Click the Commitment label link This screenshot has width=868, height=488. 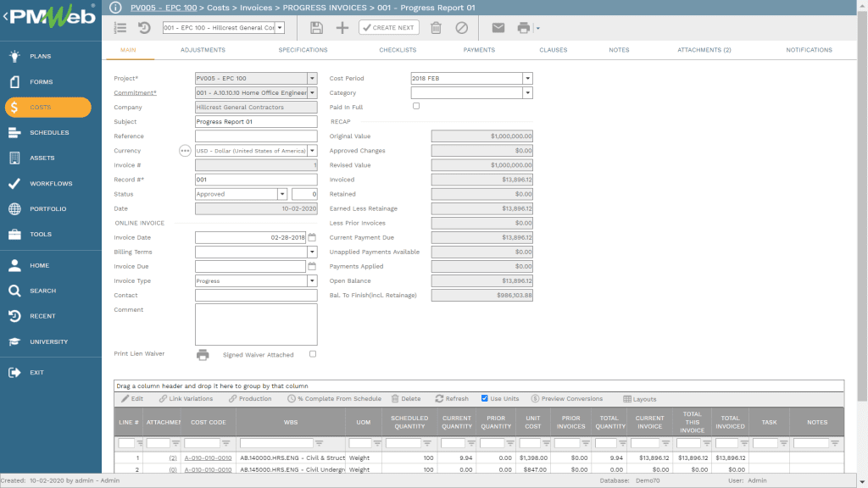(x=135, y=93)
